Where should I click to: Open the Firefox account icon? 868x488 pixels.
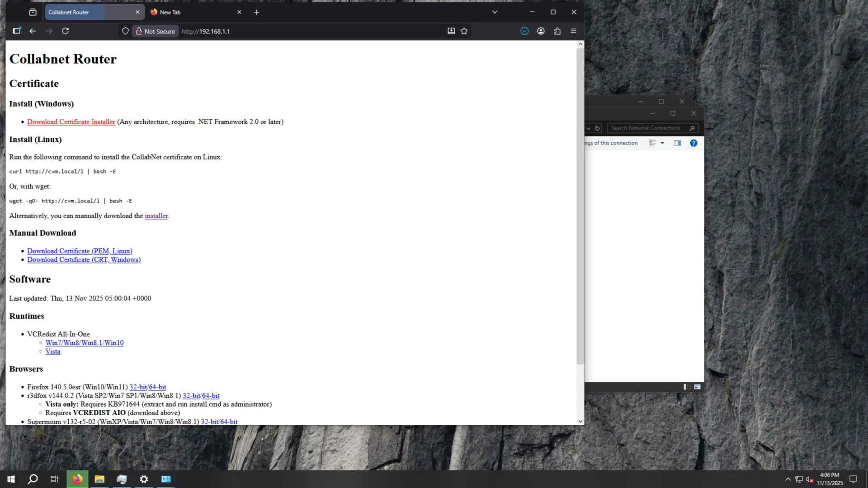(541, 31)
